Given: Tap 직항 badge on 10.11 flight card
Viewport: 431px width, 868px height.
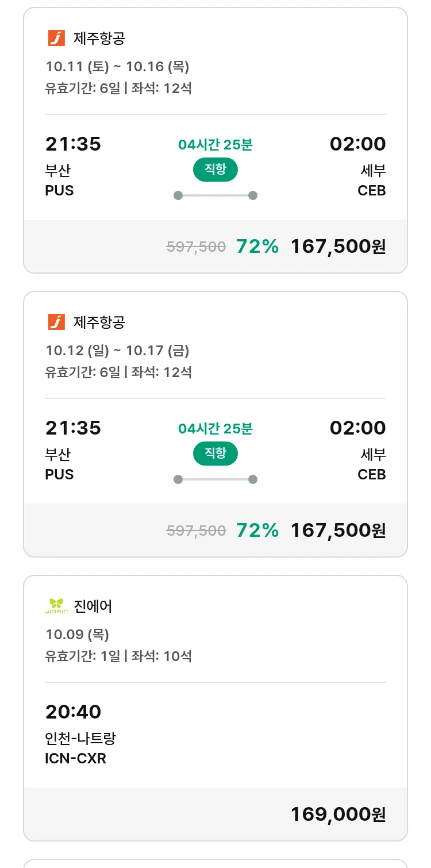Looking at the screenshot, I should click(215, 170).
